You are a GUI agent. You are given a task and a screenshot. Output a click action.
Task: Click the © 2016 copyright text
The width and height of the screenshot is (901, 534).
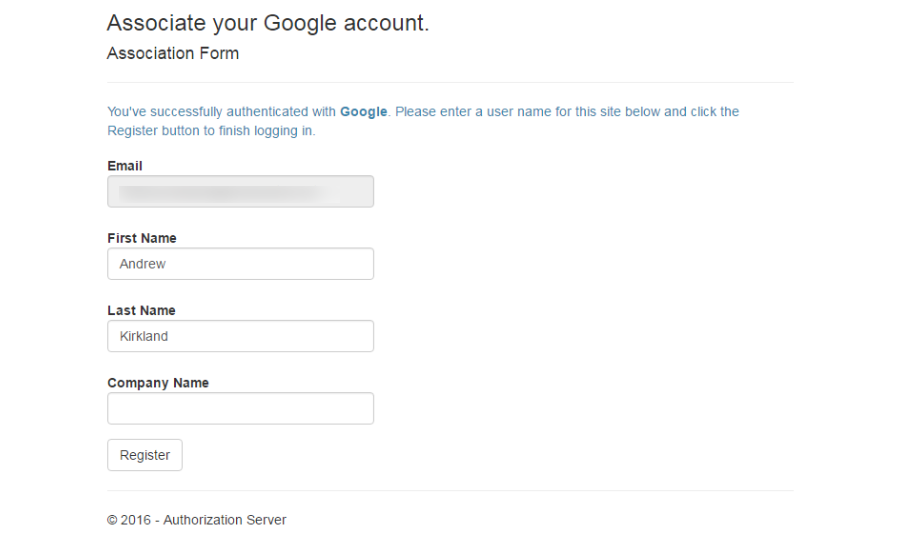click(128, 520)
